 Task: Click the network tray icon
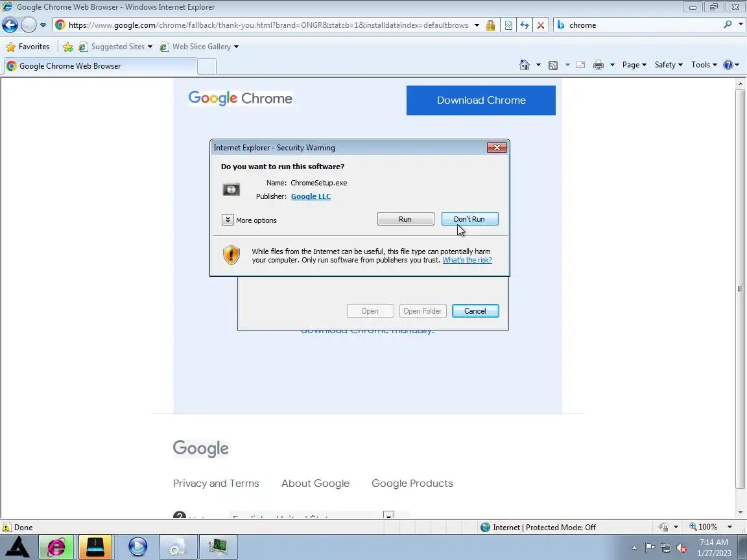pos(666,548)
